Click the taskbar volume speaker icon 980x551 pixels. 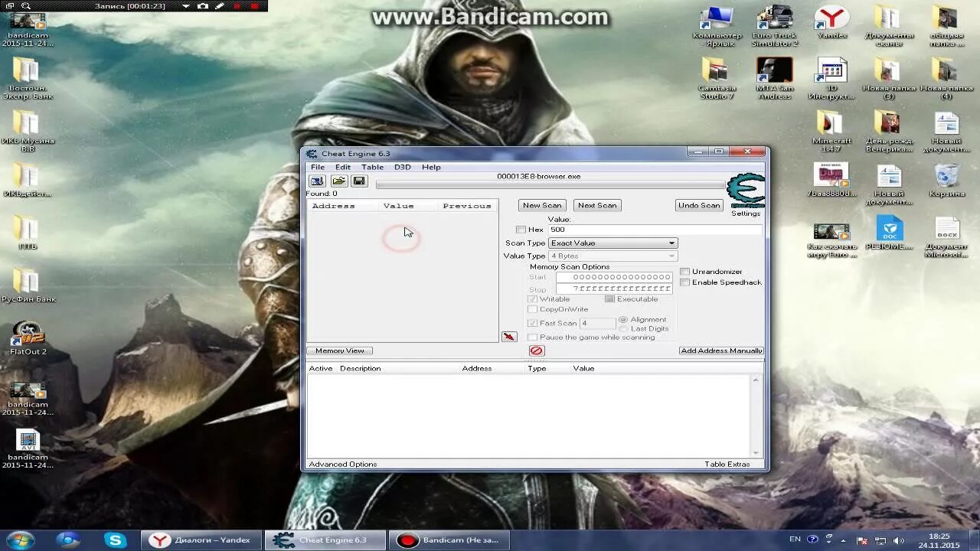[x=899, y=540]
